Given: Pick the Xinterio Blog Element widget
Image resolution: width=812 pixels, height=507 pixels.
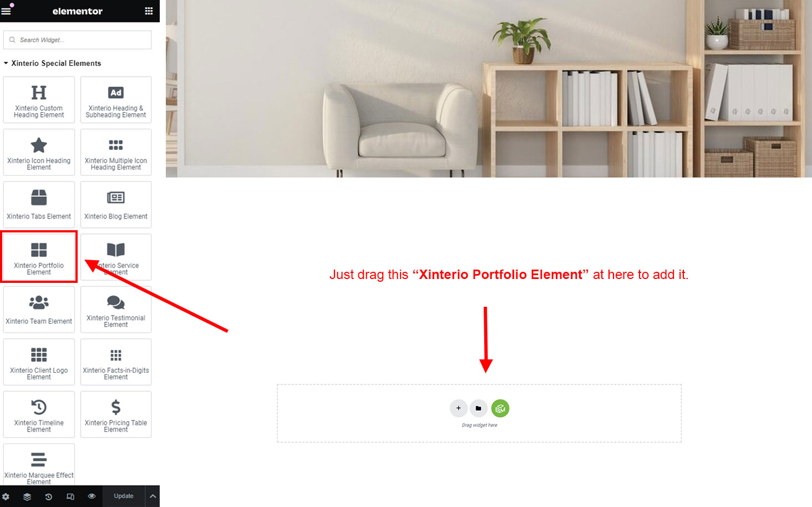Looking at the screenshot, I should point(116,205).
